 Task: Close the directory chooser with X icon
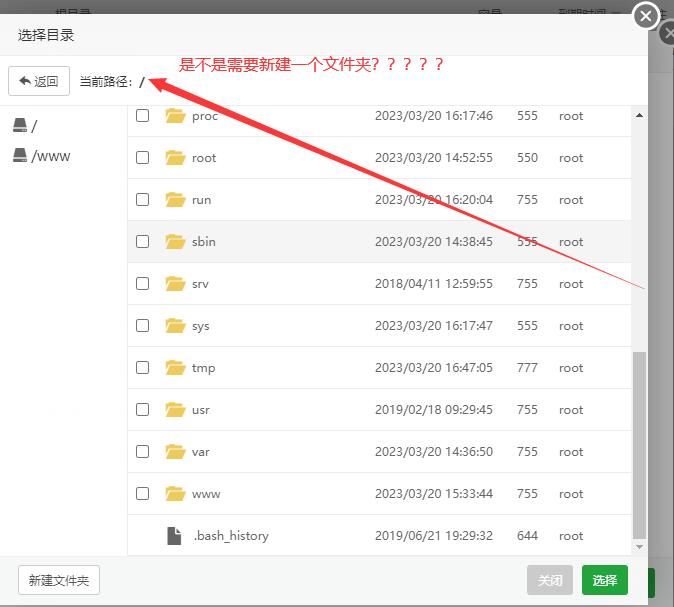tap(646, 16)
